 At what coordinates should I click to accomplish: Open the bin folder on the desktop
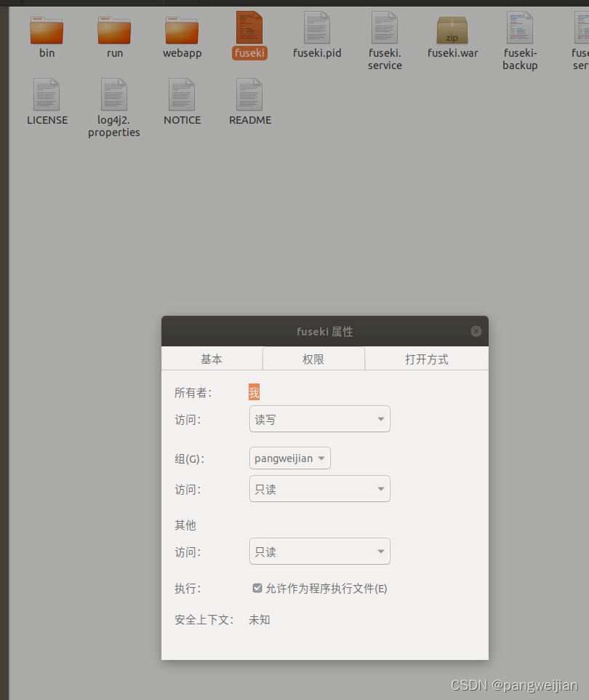point(47,32)
